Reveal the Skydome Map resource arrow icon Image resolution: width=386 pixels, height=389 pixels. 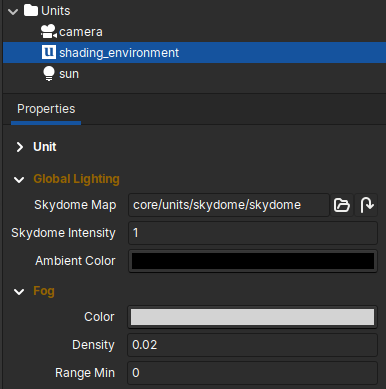(x=366, y=205)
